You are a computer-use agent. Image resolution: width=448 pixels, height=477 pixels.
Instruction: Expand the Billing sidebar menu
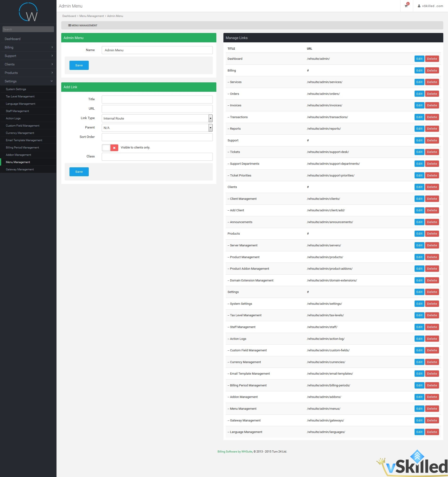click(28, 47)
